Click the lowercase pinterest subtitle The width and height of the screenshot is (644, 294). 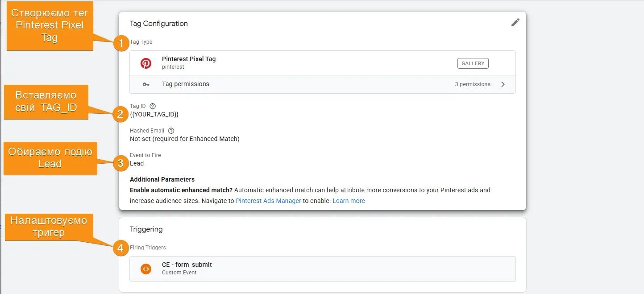pos(173,67)
